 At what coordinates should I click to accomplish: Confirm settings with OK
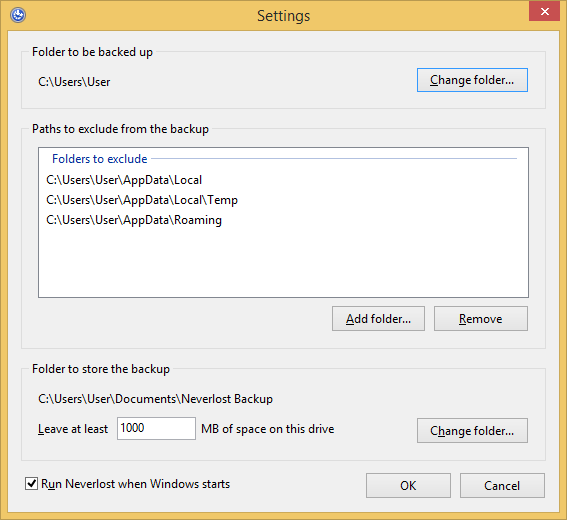[408, 486]
